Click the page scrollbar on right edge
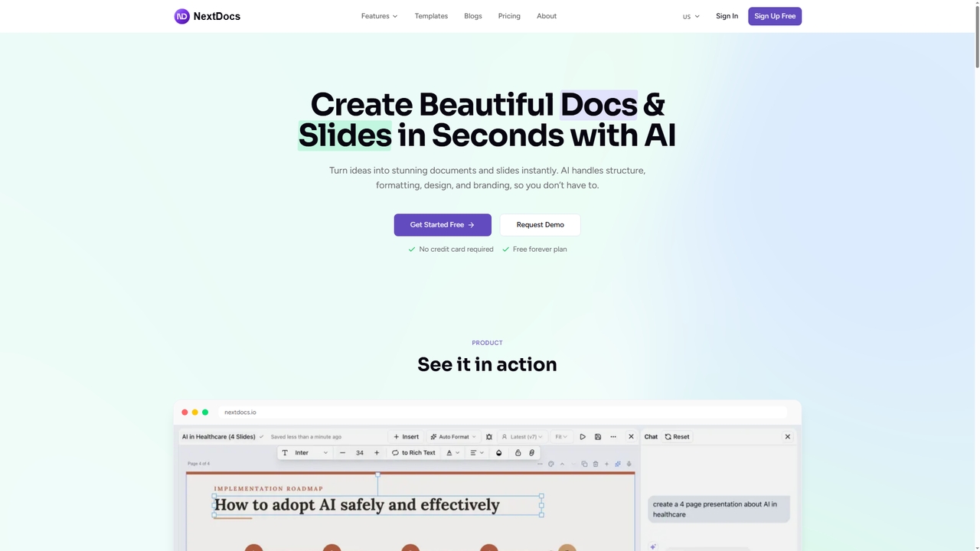This screenshot has width=980, height=551. tap(976, 35)
